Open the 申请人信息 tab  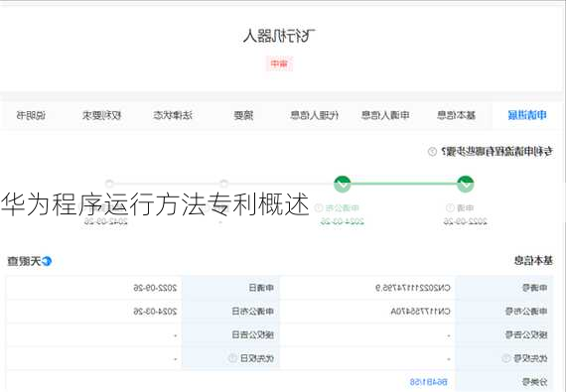point(385,115)
